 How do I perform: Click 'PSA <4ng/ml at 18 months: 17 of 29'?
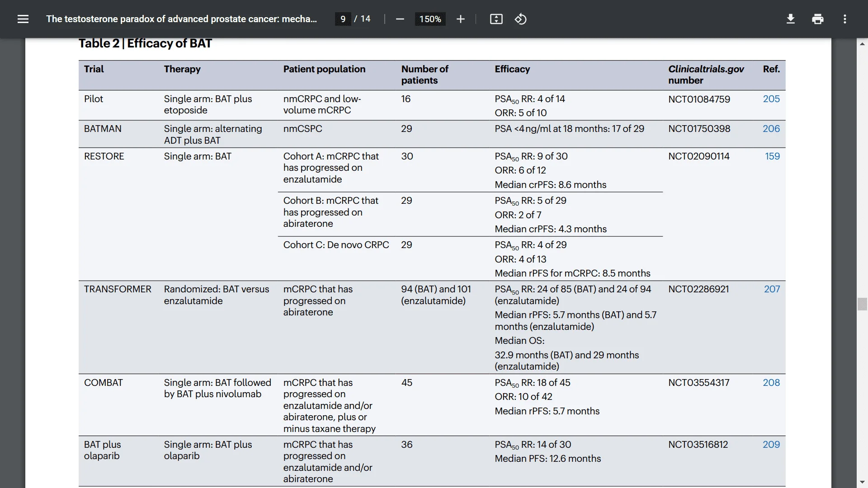569,129
